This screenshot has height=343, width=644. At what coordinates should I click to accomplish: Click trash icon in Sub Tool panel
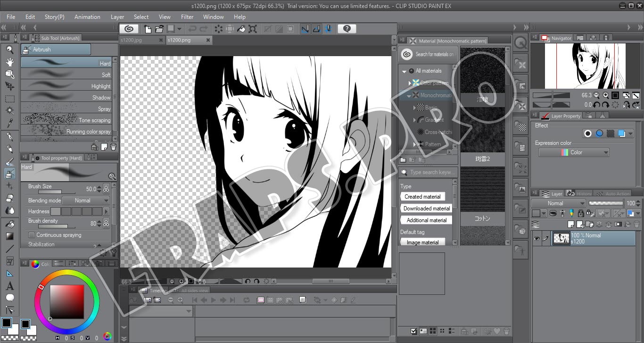point(113,147)
